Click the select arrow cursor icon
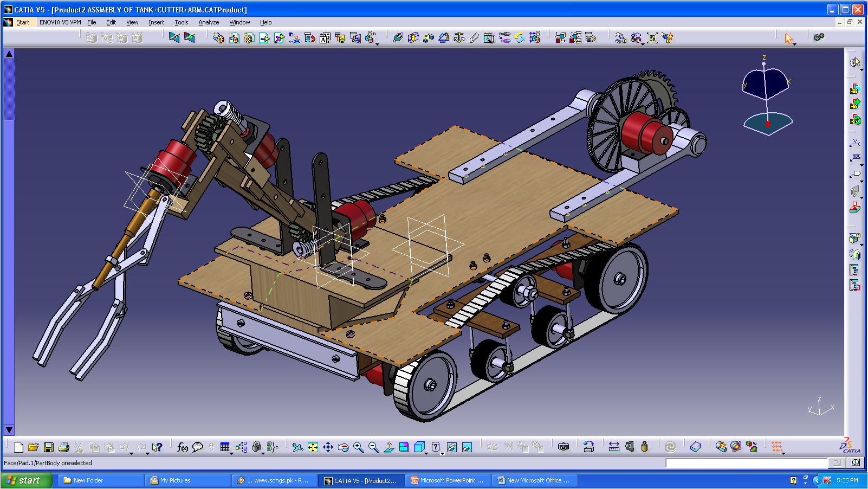Viewport: 868px width, 489px height. [x=789, y=38]
